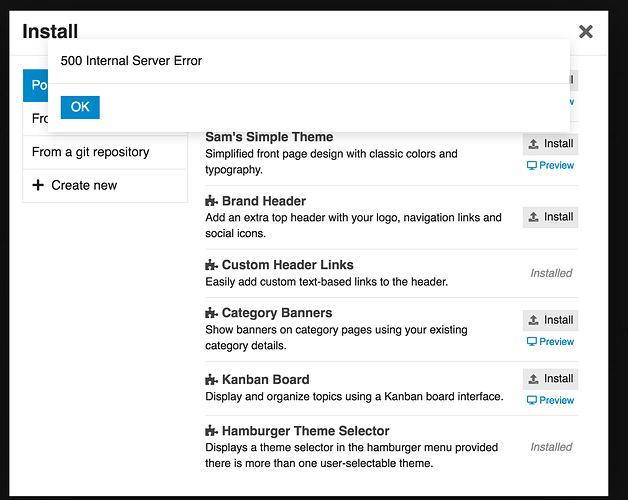Click Custom Header Links description text
The width and height of the screenshot is (628, 500).
click(x=326, y=282)
